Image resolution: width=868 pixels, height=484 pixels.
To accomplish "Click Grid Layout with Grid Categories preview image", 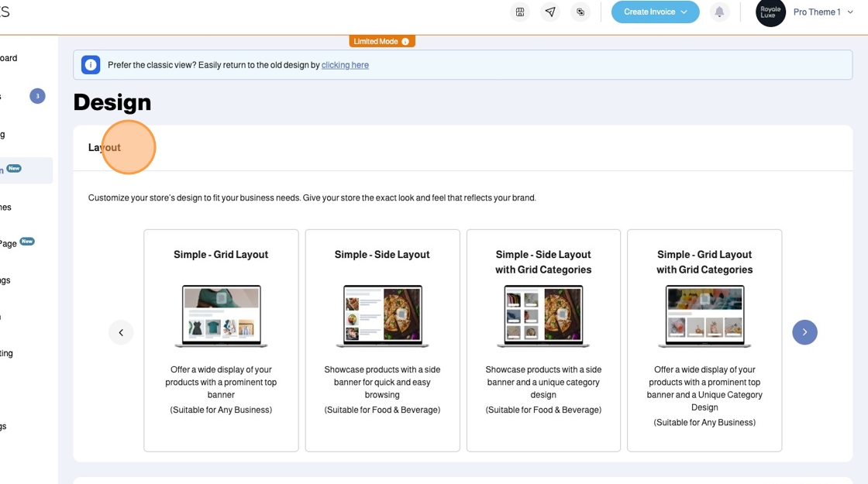I will tap(704, 317).
